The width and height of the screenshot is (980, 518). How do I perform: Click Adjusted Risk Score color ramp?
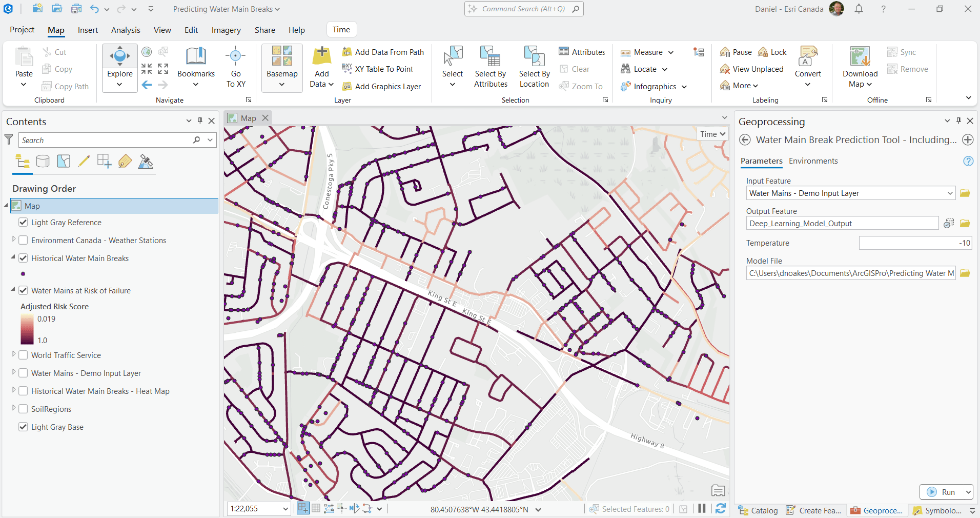pyautogui.click(x=27, y=329)
